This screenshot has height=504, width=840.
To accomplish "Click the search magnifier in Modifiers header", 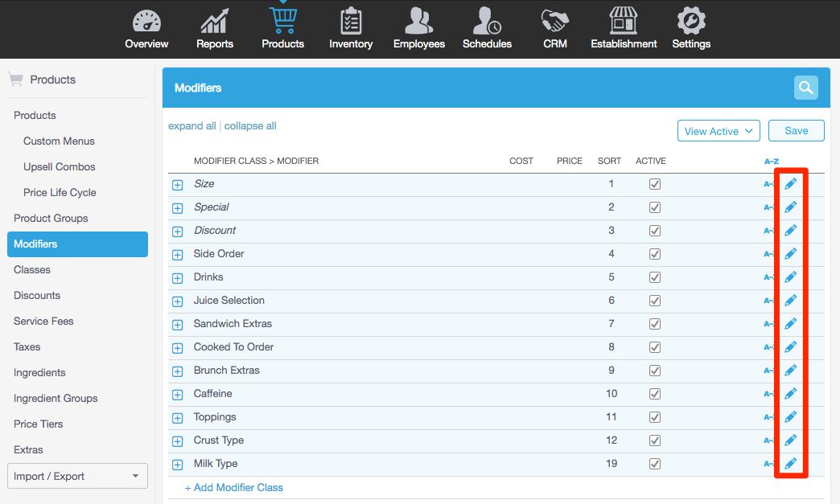I will [x=805, y=88].
